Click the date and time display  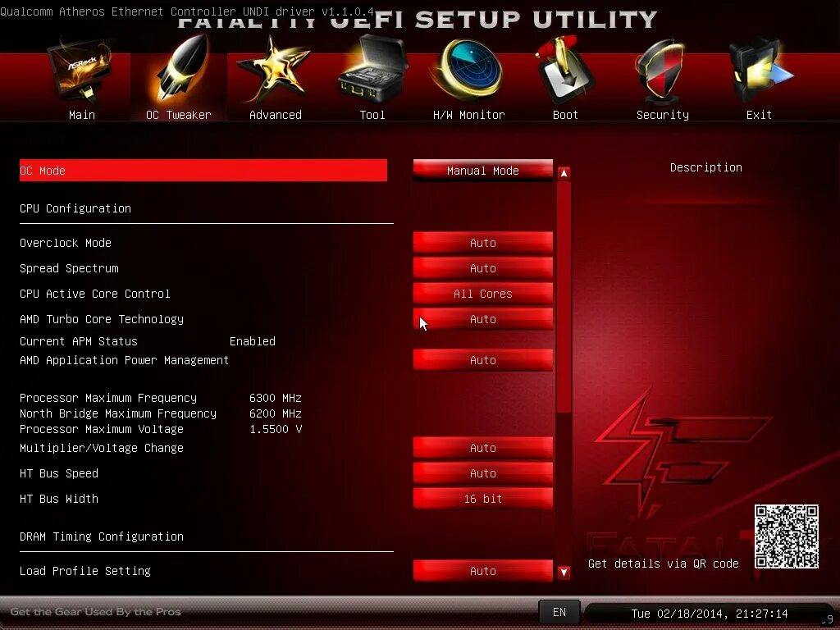click(x=710, y=614)
